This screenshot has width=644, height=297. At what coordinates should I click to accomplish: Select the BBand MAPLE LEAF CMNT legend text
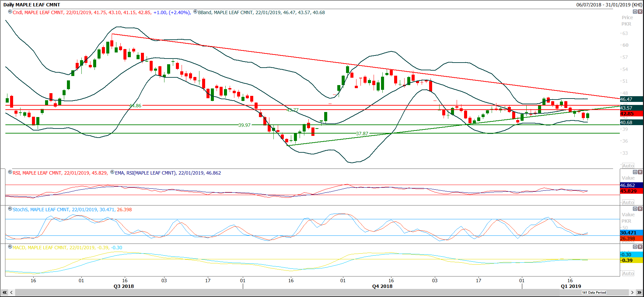261,12
